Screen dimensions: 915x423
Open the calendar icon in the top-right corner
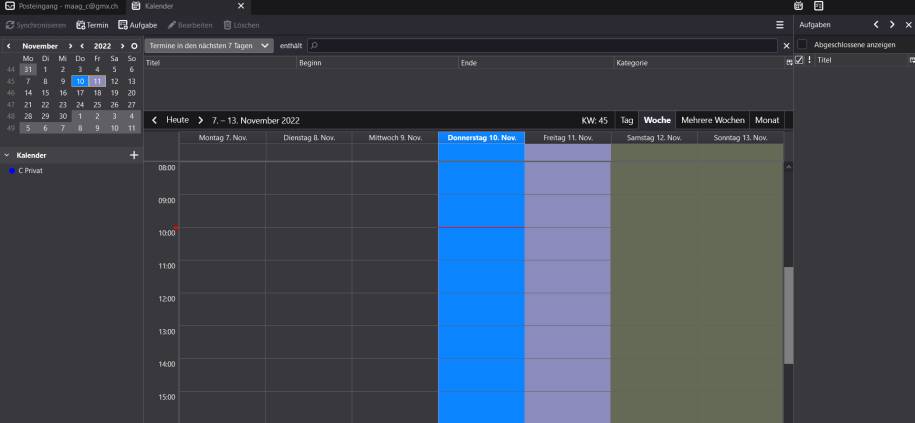[x=799, y=6]
